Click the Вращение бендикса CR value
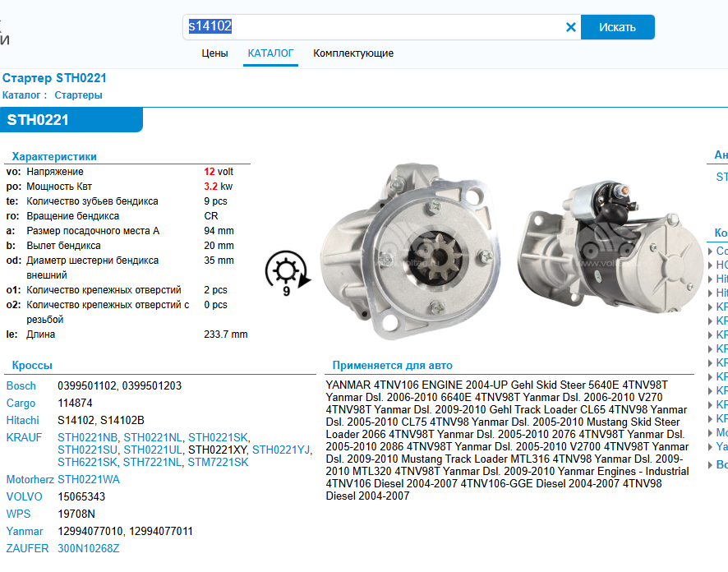728x572 pixels. tap(211, 216)
